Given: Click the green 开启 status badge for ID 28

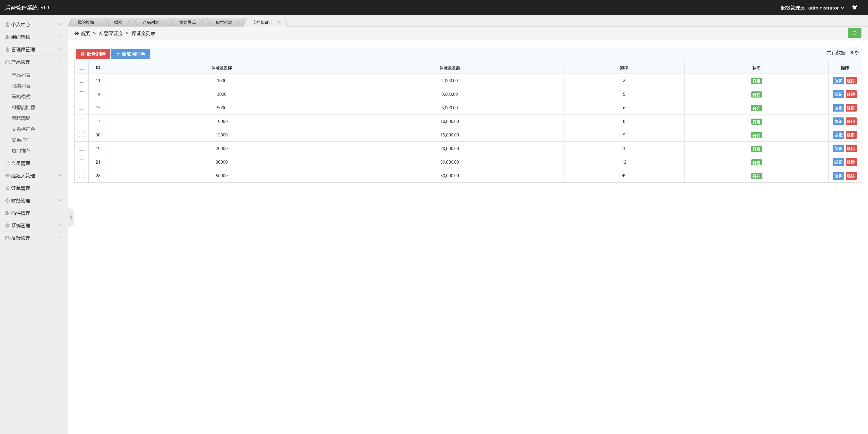Looking at the screenshot, I should tap(756, 176).
